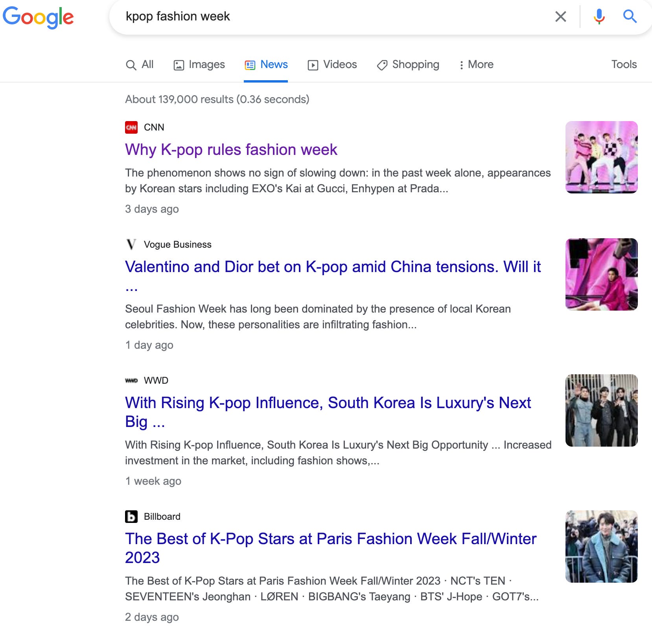Open the CNN article Why K-pop rules fashion week
Screen dimensions: 652x644
tap(231, 150)
